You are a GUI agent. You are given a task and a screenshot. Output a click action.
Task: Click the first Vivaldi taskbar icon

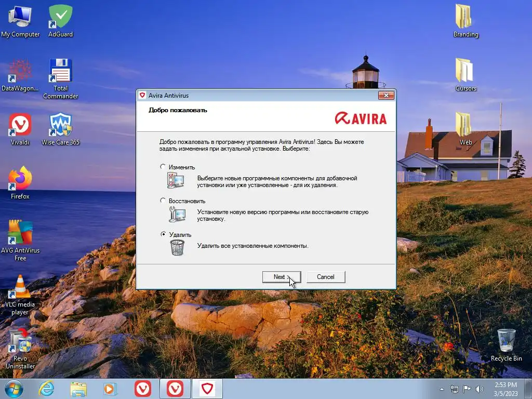143,389
